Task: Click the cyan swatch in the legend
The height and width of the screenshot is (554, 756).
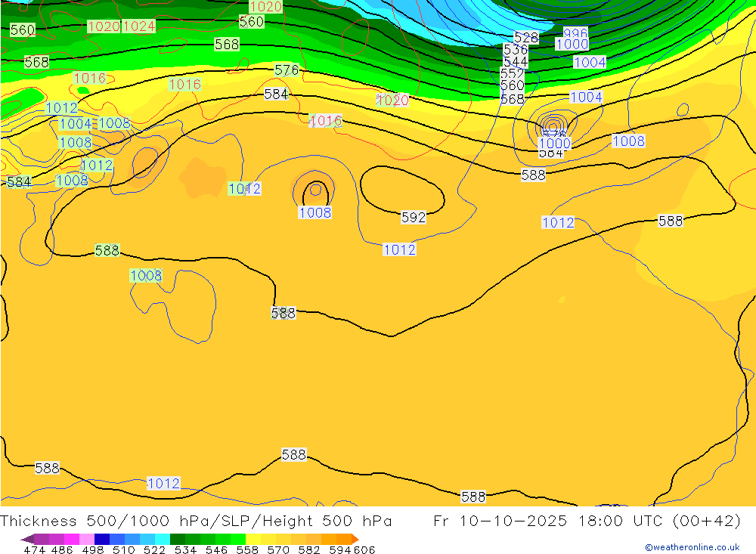Action: point(163,539)
